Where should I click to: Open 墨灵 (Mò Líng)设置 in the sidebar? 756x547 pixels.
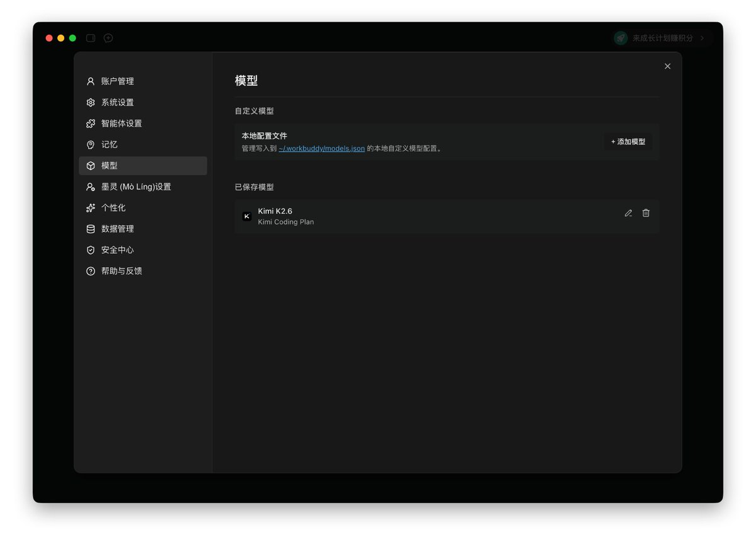[x=143, y=187]
